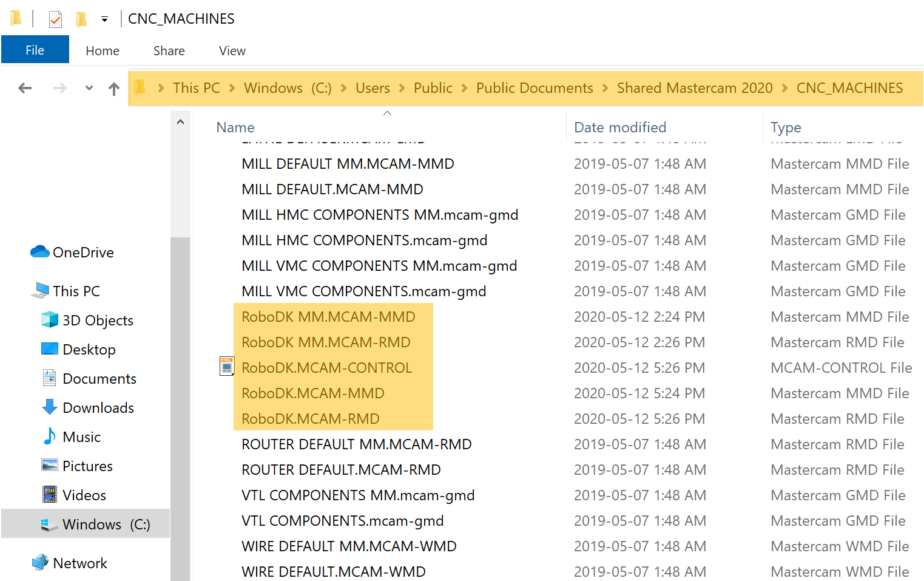The height and width of the screenshot is (581, 924).
Task: Sort by the Date modified column header
Action: click(619, 127)
